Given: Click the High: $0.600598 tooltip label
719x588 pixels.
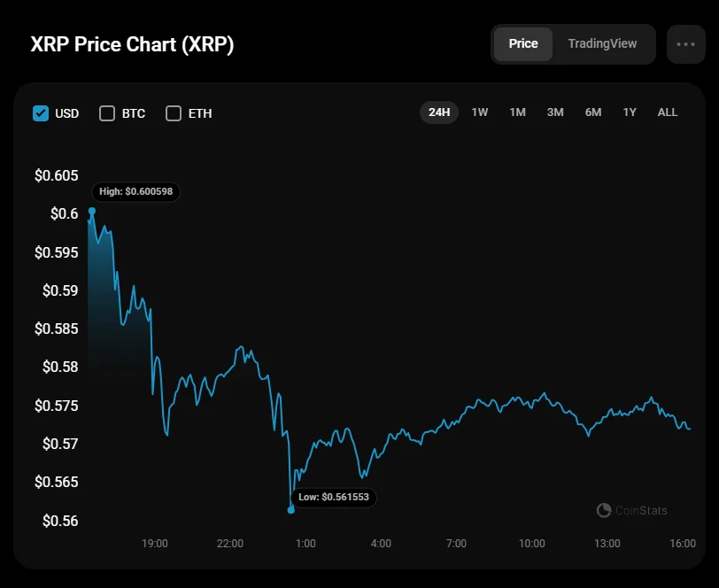Looking at the screenshot, I should coord(136,191).
